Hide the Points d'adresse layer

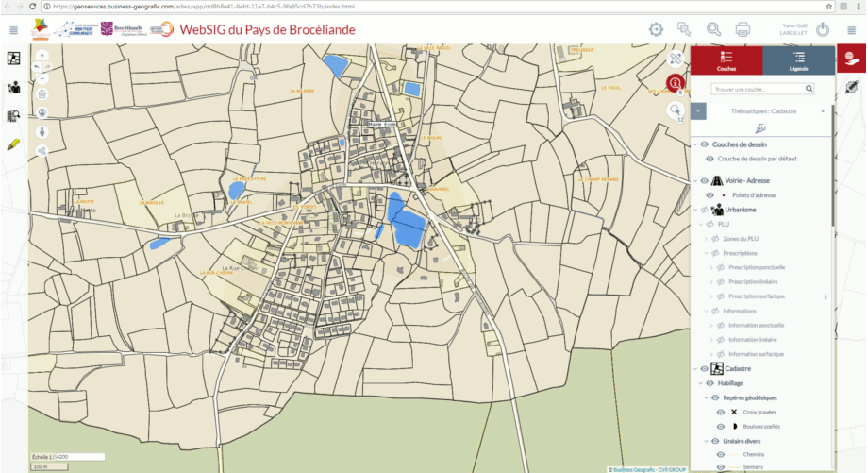709,195
